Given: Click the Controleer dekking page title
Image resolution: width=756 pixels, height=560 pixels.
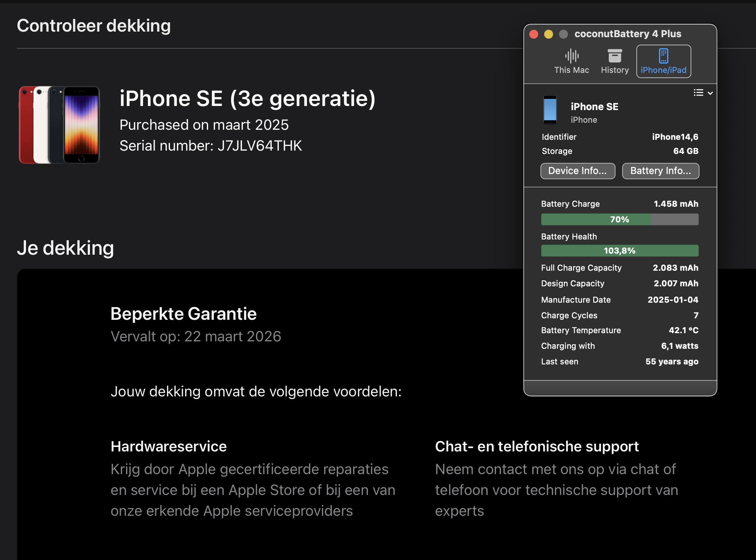Looking at the screenshot, I should [x=94, y=26].
